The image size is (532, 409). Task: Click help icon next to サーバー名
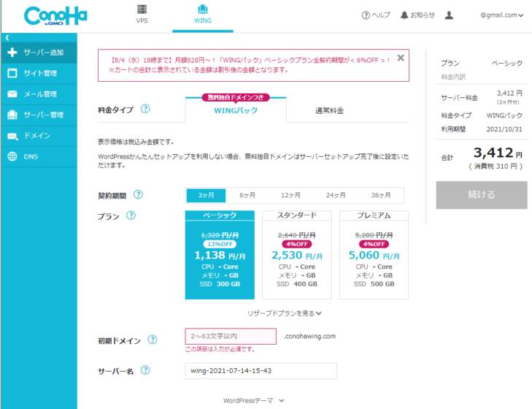[145, 370]
